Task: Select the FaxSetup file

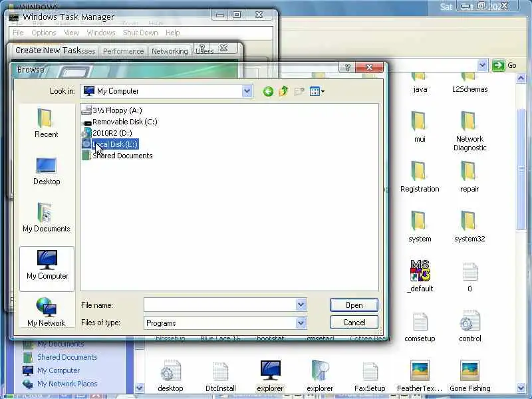Action: click(x=370, y=376)
